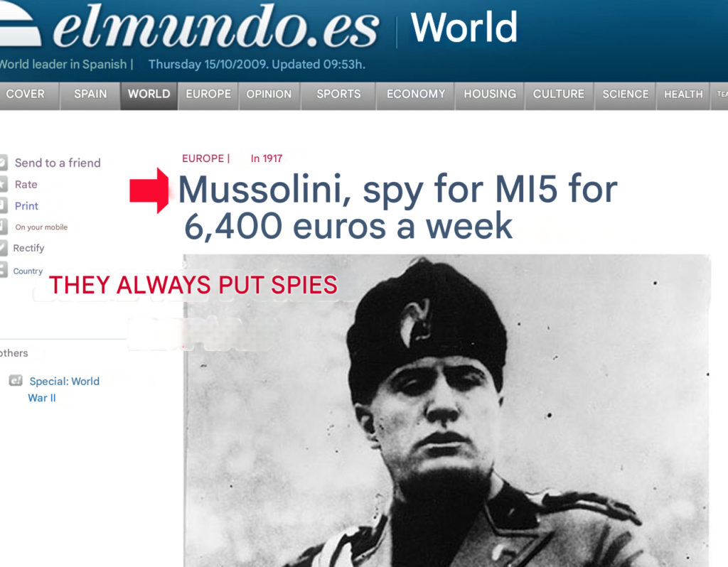Click the icon beside Special: World War II
The height and width of the screenshot is (567, 728).
pos(16,381)
